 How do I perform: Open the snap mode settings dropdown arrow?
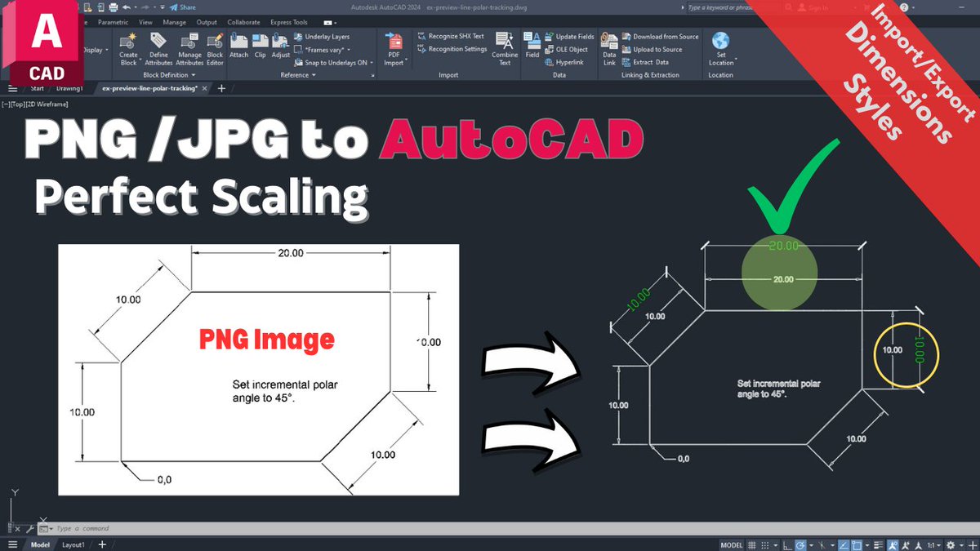tap(775, 544)
